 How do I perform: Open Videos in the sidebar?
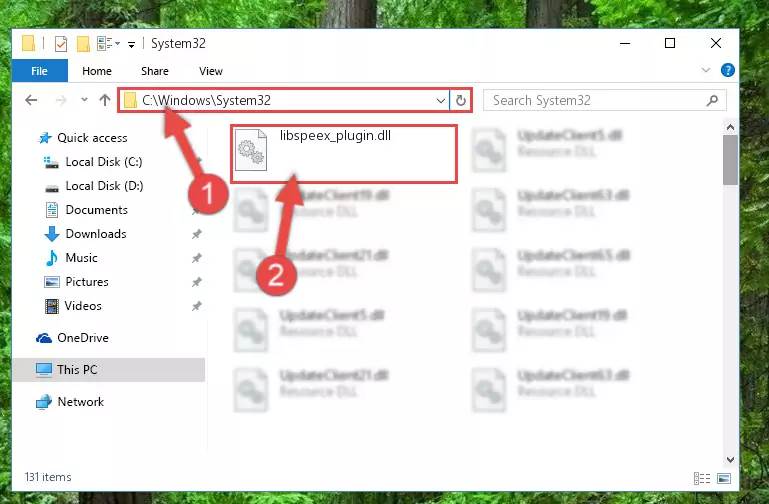(83, 306)
